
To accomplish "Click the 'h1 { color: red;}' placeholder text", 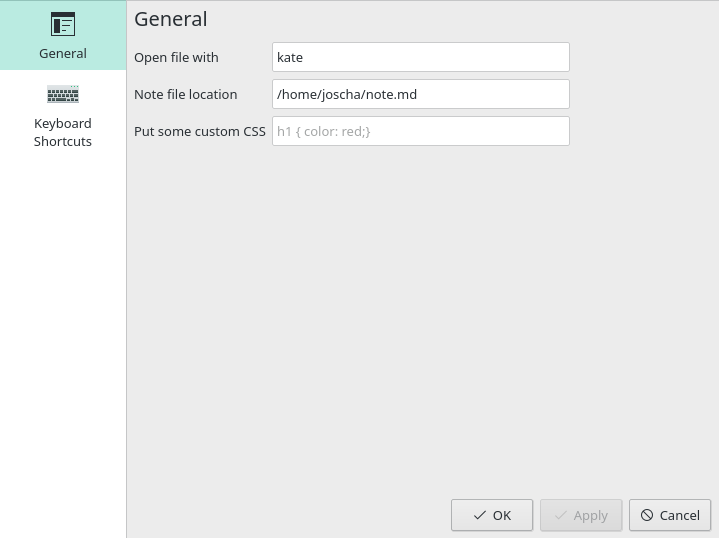I will click(x=324, y=132).
